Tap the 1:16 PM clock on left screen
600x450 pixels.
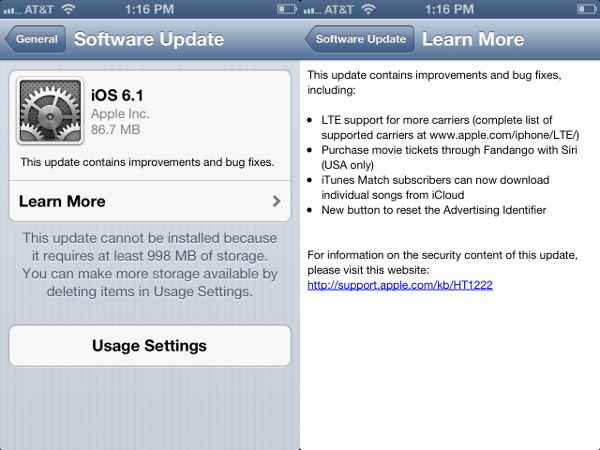[150, 8]
